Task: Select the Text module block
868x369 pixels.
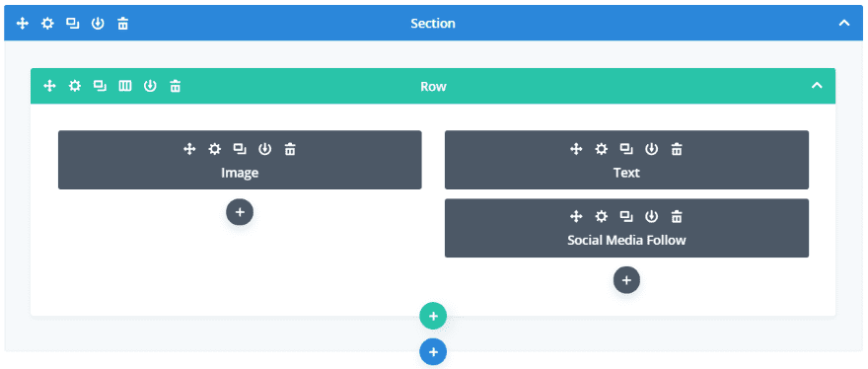Action: point(626,160)
